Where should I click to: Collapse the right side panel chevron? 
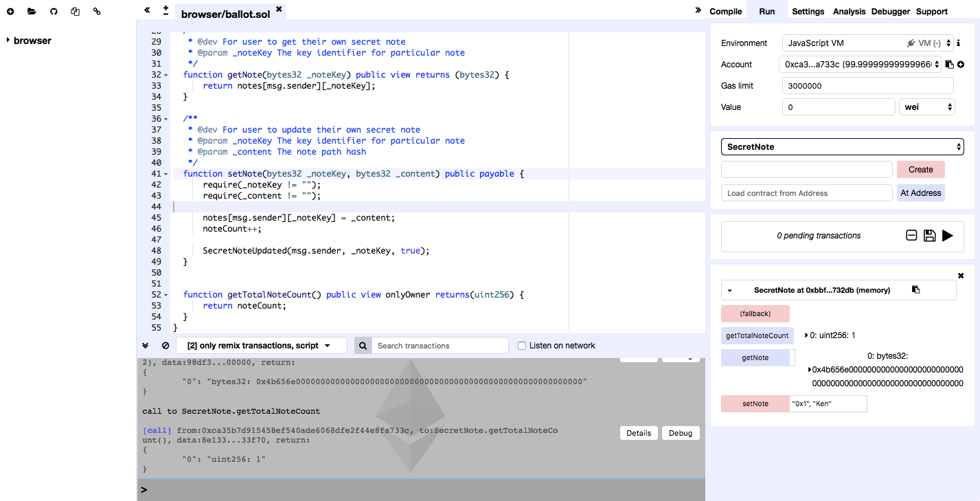(x=698, y=10)
